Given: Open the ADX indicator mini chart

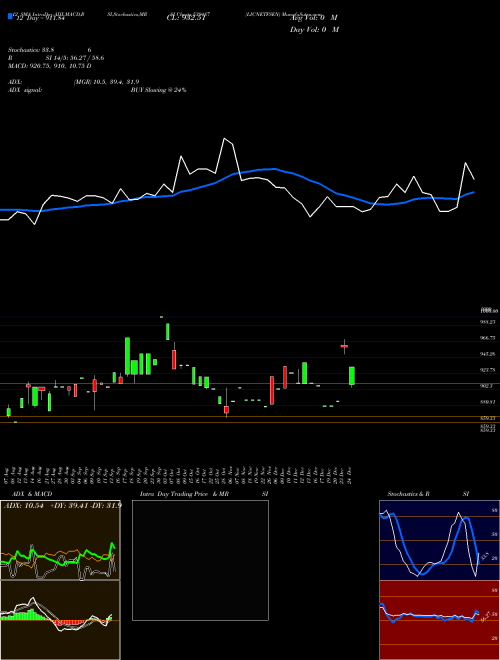Looking at the screenshot, I should pos(60,540).
